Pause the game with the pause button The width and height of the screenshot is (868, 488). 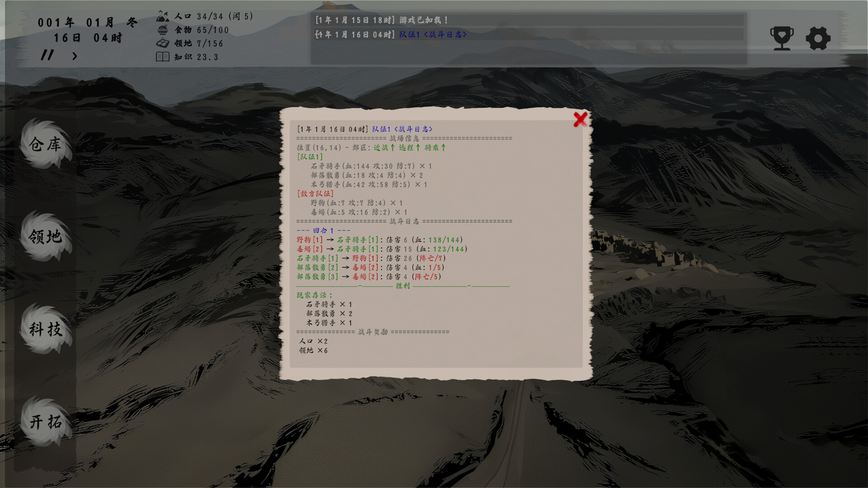[x=47, y=55]
